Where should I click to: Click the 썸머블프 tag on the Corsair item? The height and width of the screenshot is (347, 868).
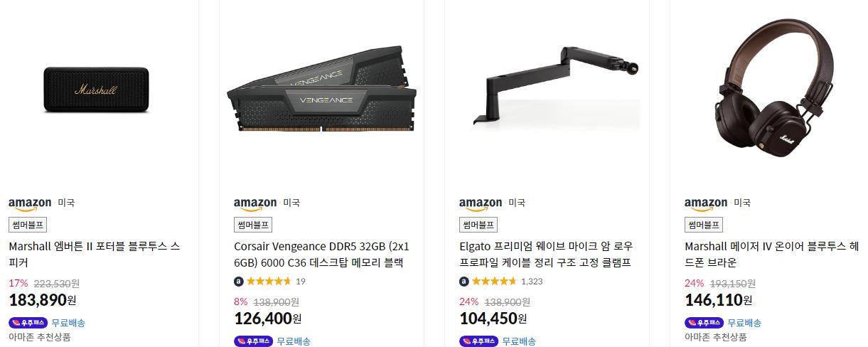(x=253, y=225)
